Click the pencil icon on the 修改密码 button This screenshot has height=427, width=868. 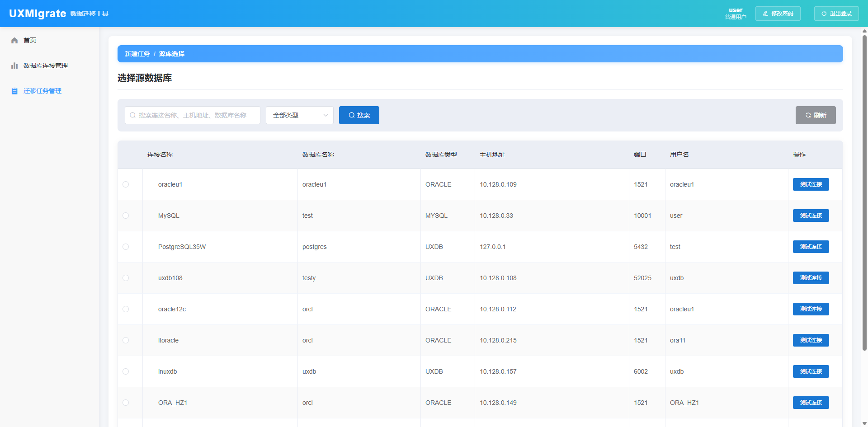coord(765,14)
